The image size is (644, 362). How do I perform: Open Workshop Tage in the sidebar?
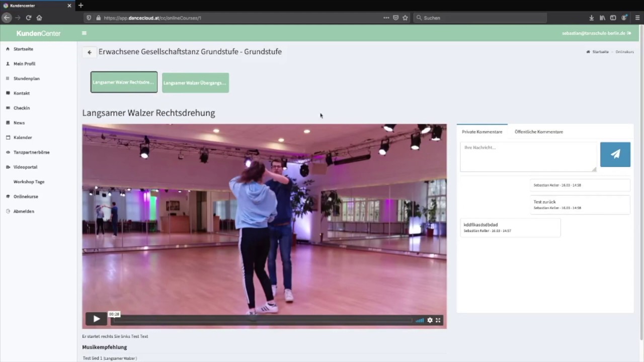(x=29, y=182)
